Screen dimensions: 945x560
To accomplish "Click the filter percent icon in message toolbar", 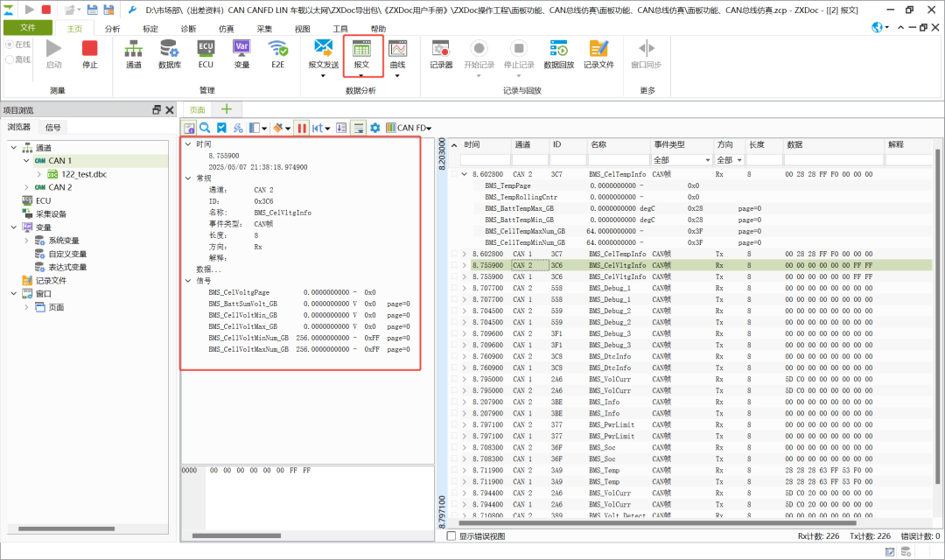I will pos(238,128).
